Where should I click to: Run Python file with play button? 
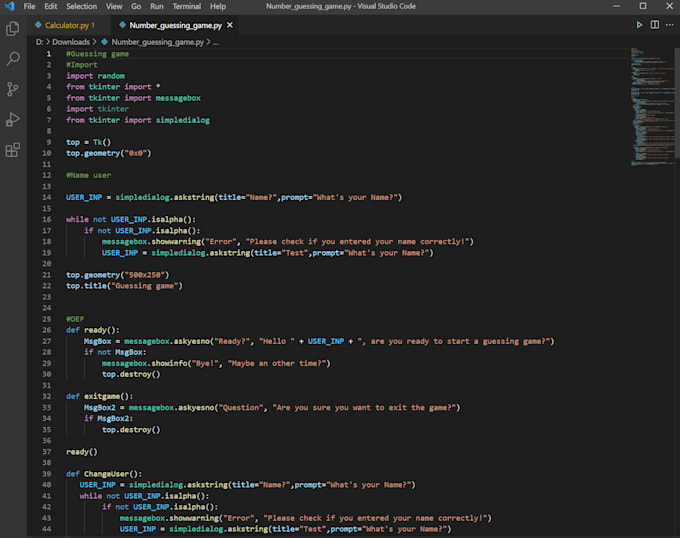[x=639, y=25]
